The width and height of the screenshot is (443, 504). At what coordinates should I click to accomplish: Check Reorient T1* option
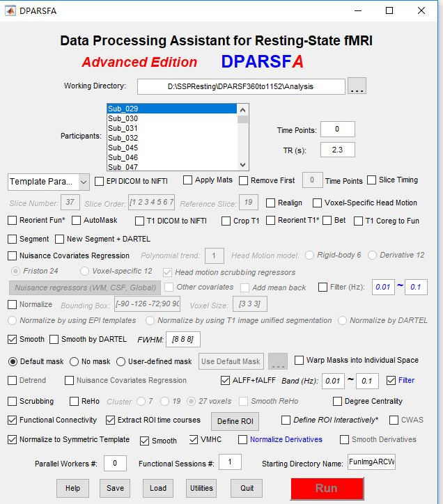tap(270, 220)
